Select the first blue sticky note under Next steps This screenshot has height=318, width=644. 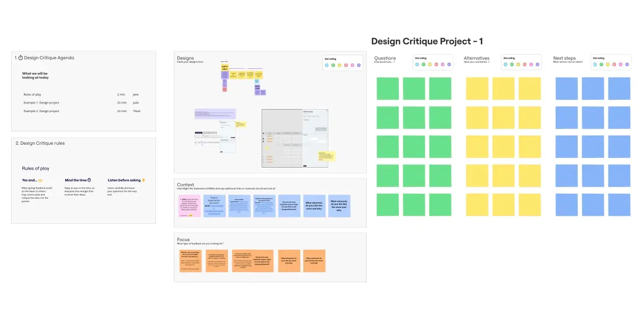click(566, 89)
